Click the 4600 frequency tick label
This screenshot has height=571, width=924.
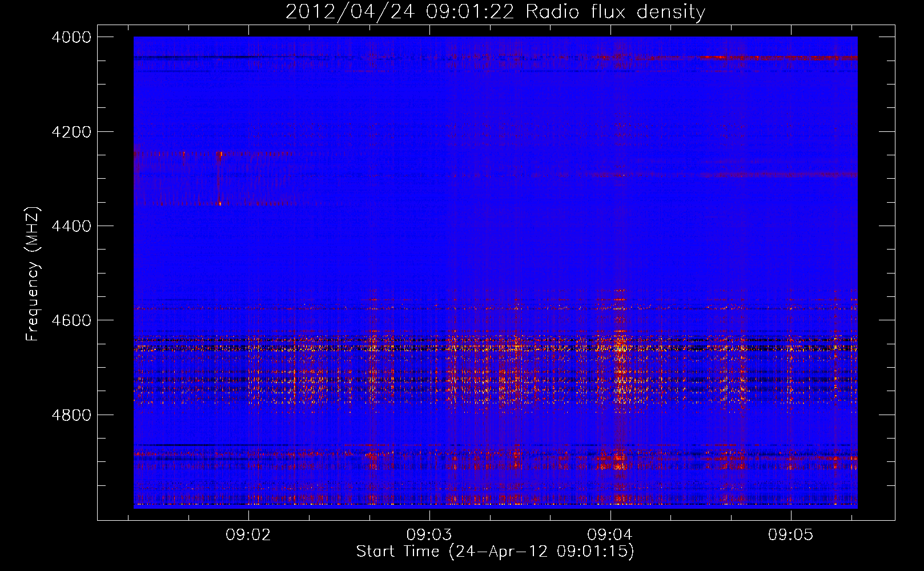pyautogui.click(x=71, y=320)
